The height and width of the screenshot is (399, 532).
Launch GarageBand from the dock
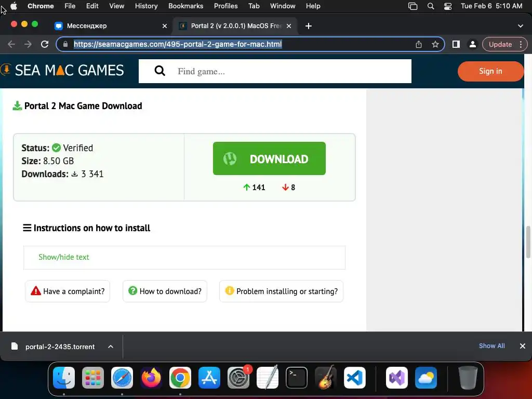click(x=326, y=378)
